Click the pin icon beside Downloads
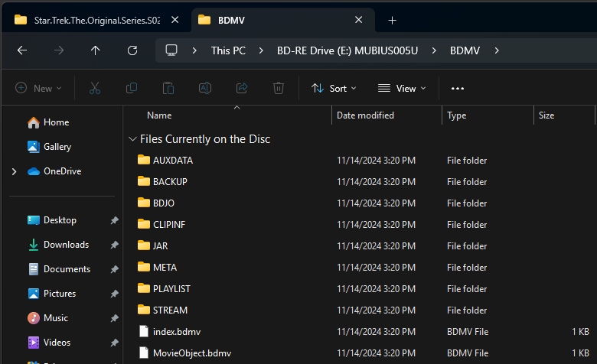597x364 pixels. pos(114,245)
